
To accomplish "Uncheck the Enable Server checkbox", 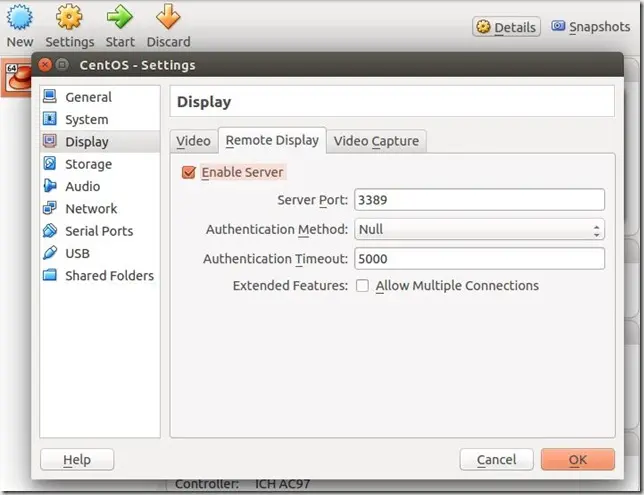I will [x=189, y=173].
